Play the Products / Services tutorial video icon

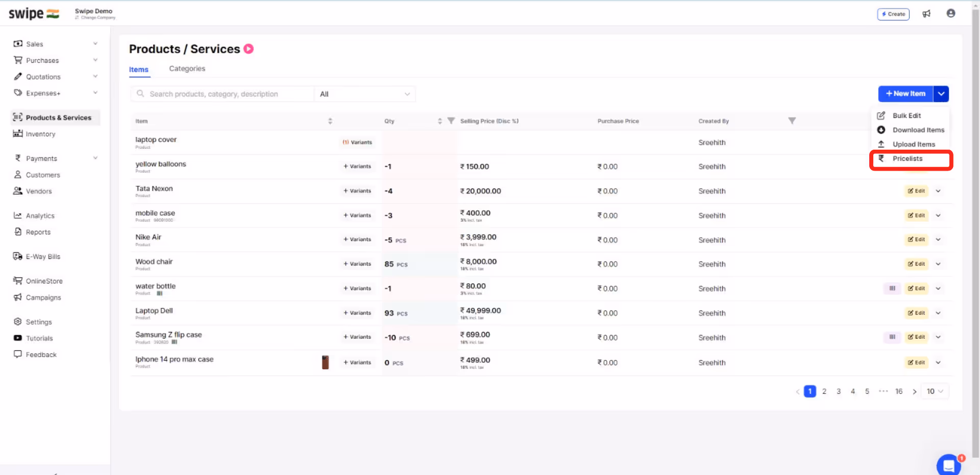(x=249, y=49)
